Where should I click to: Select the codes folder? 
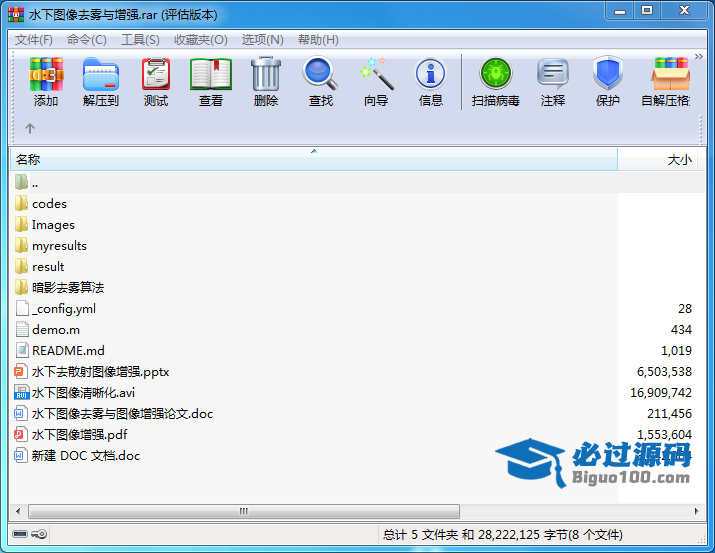pos(49,204)
